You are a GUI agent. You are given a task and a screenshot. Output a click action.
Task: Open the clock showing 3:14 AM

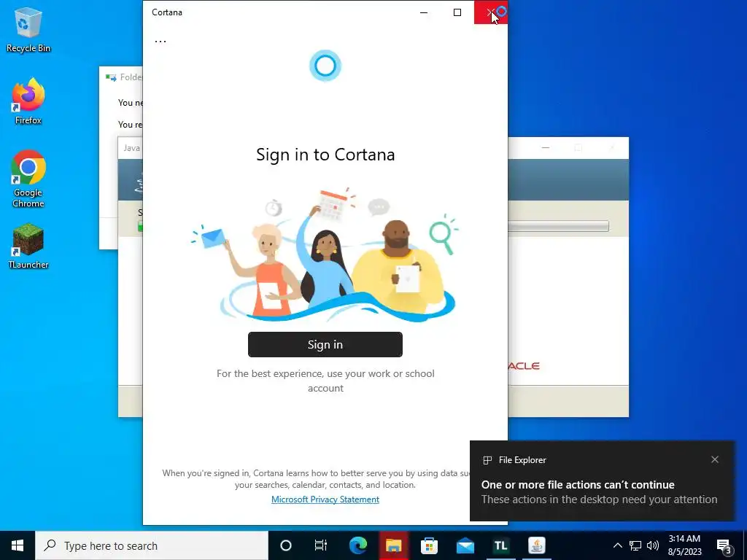click(684, 545)
